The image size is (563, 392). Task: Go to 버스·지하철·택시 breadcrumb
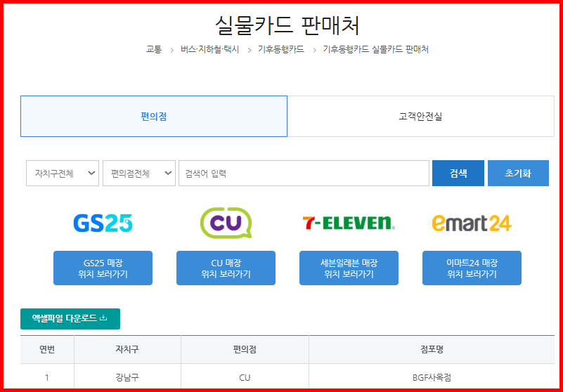click(209, 50)
